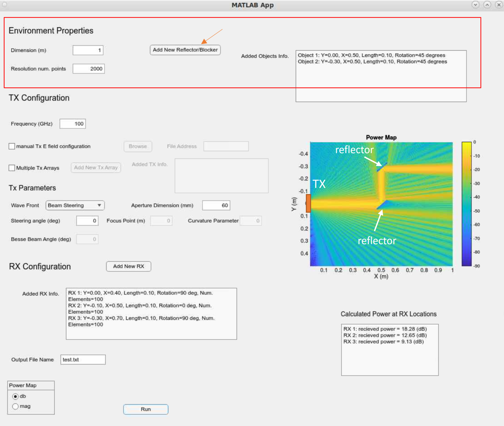Click 'Object 2: Y=-0.30, X=0.50' line
This screenshot has width=504, height=426.
(x=372, y=62)
